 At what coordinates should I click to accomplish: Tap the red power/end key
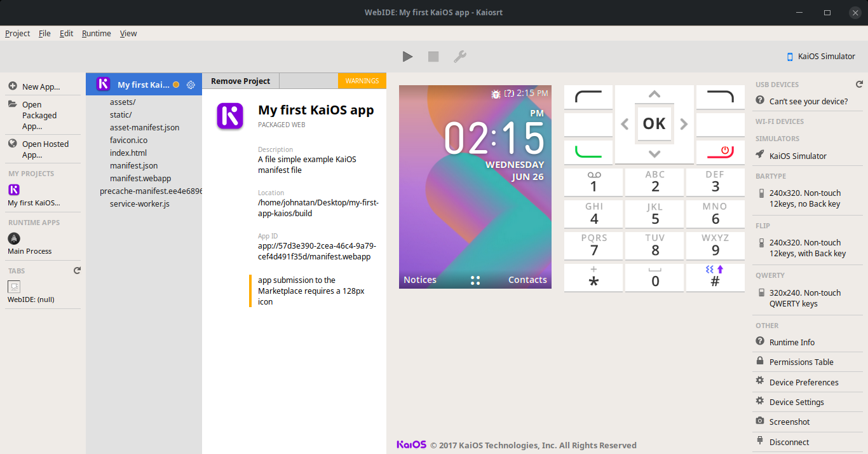(721, 152)
